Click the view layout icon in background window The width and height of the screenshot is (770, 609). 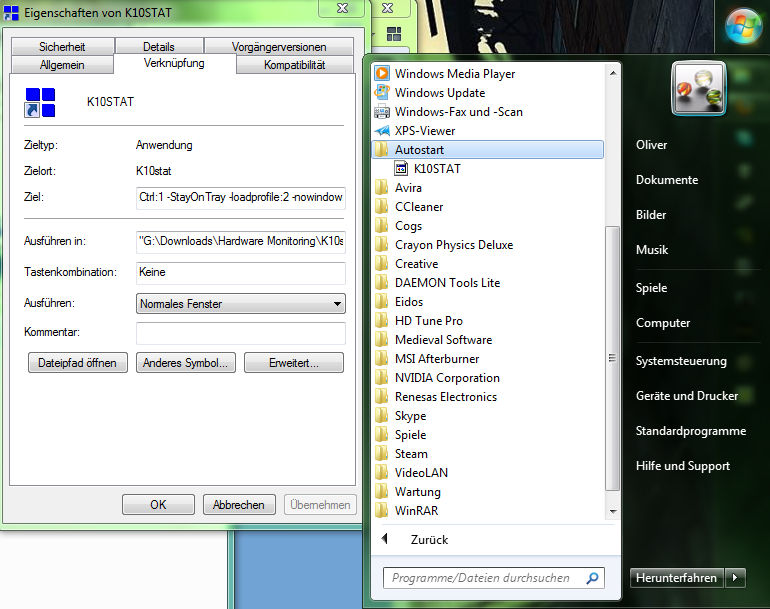(x=394, y=34)
